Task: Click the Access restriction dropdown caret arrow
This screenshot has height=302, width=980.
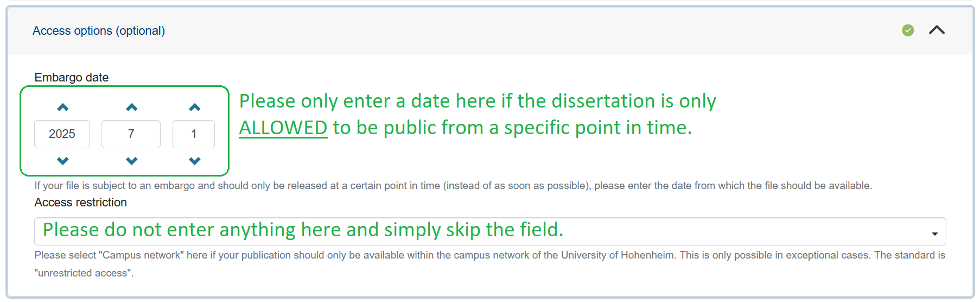Action: tap(934, 234)
